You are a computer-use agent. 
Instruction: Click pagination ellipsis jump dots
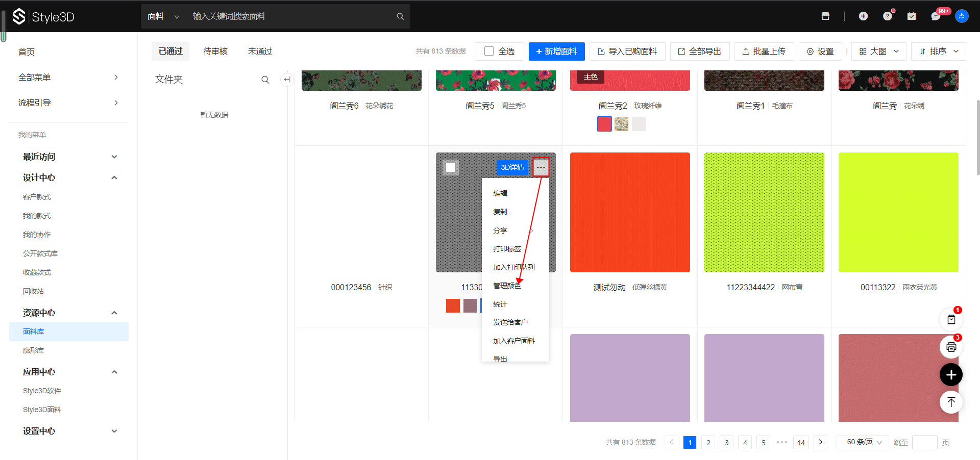782,442
